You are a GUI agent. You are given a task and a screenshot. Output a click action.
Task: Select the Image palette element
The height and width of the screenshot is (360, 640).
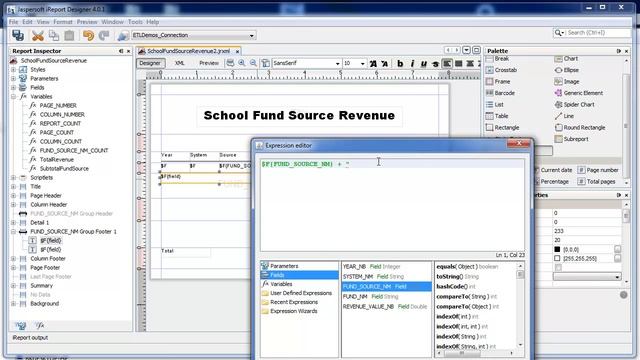[567, 82]
